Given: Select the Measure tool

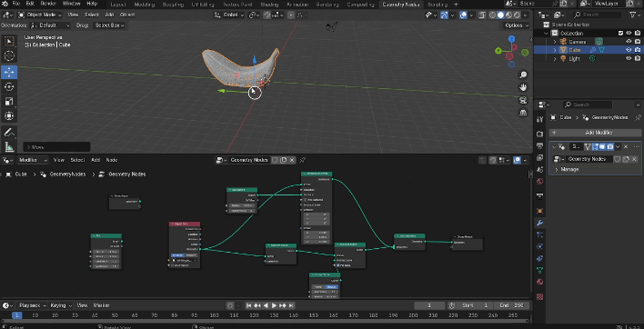Looking at the screenshot, I should point(9,146).
